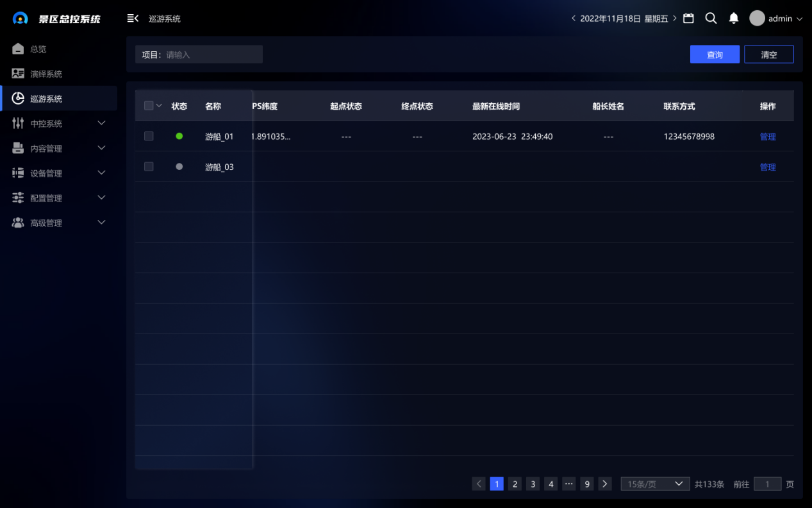Screen dimensions: 812x508
Task: Click the 项目 input field
Action: pos(211,55)
